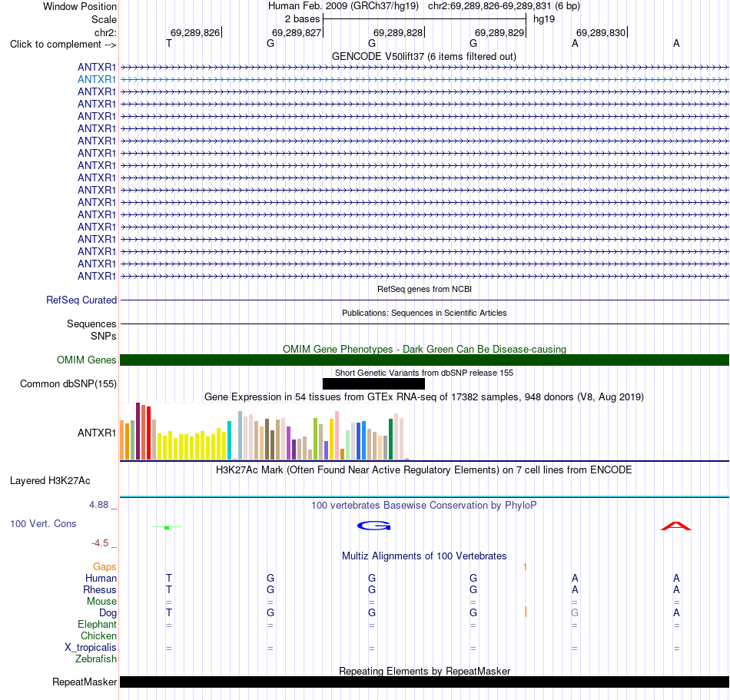Viewport: 730px width, 700px height.
Task: Click the Window Position track label
Action: pyautogui.click(x=80, y=6)
